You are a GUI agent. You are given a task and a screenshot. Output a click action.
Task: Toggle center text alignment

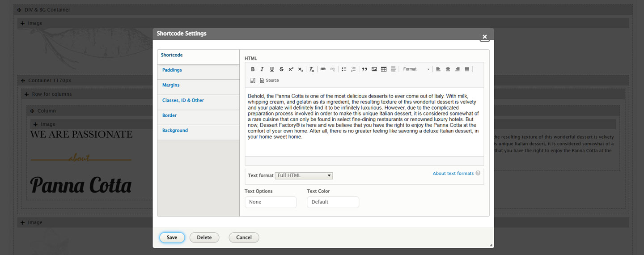448,69
